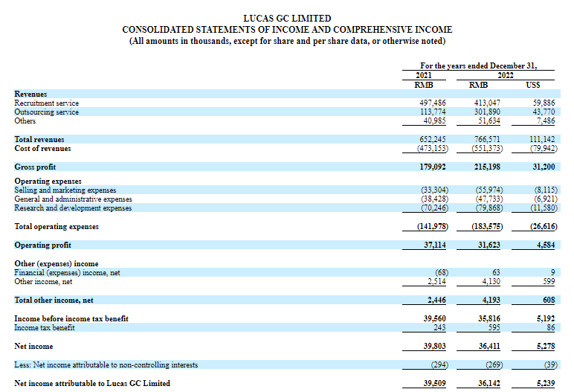This screenshot has height=392, width=574.
Task: Click the value 39,509
Action: point(434,384)
